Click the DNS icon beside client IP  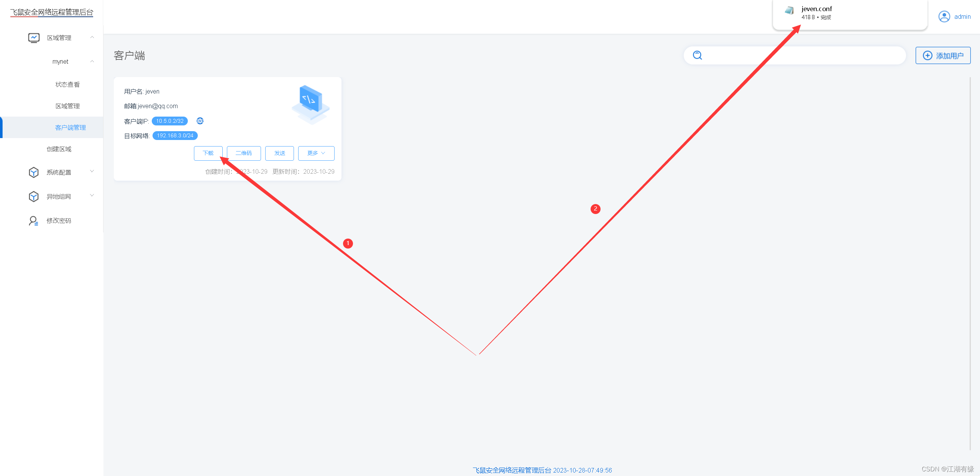200,121
